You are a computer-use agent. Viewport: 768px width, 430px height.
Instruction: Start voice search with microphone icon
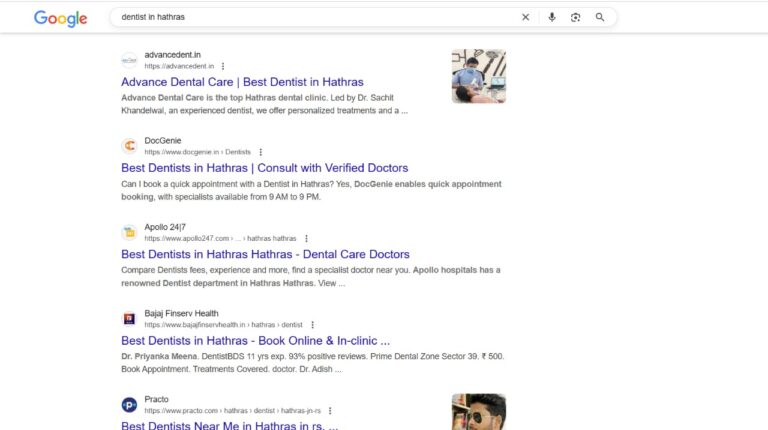point(552,17)
